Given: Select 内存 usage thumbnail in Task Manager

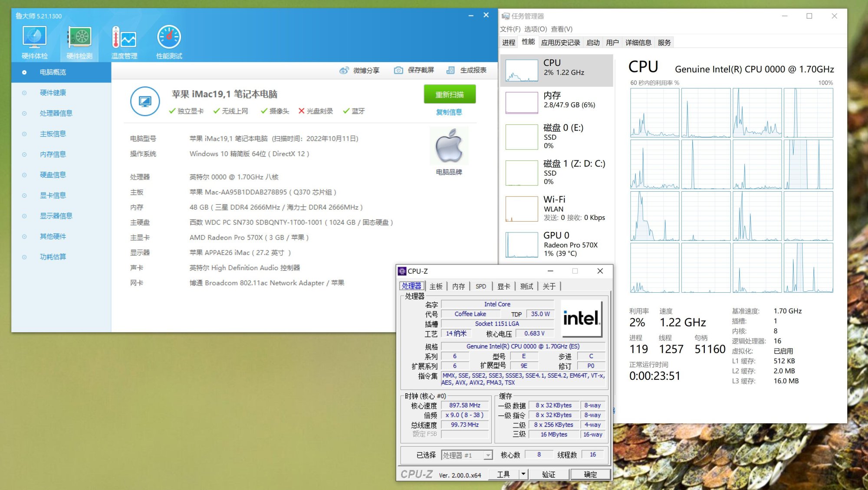Looking at the screenshot, I should [522, 103].
